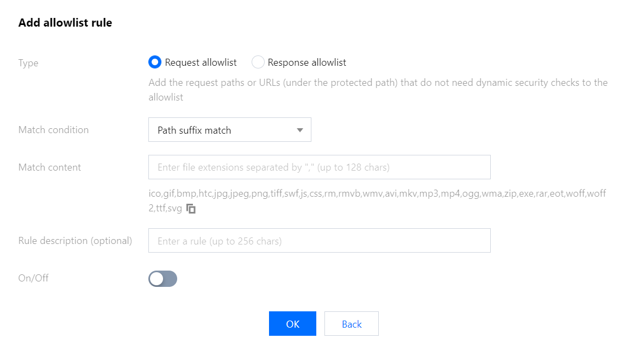Click the "Path suffix match" selected value
Image resolution: width=644 pixels, height=351 pixels.
pyautogui.click(x=194, y=130)
